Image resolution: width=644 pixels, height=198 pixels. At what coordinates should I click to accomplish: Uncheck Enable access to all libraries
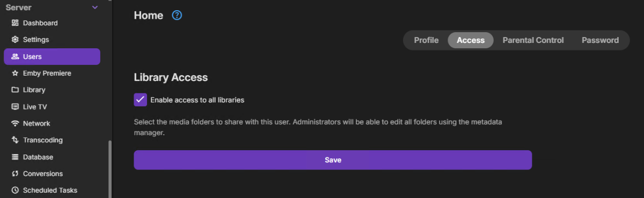pyautogui.click(x=140, y=100)
